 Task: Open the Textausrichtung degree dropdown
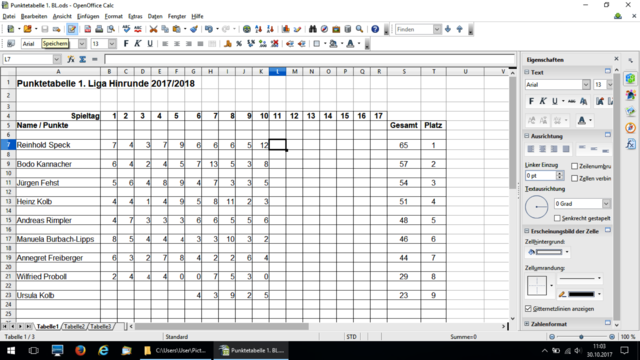click(x=606, y=204)
